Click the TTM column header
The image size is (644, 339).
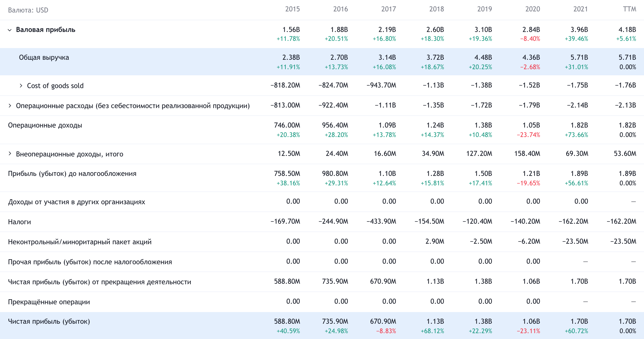630,9
